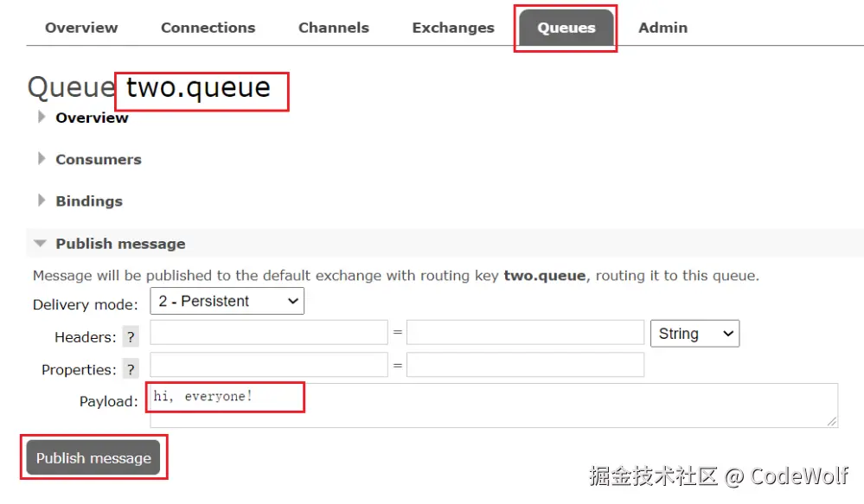Click the Publish message button
The image size is (864, 504).
93,457
